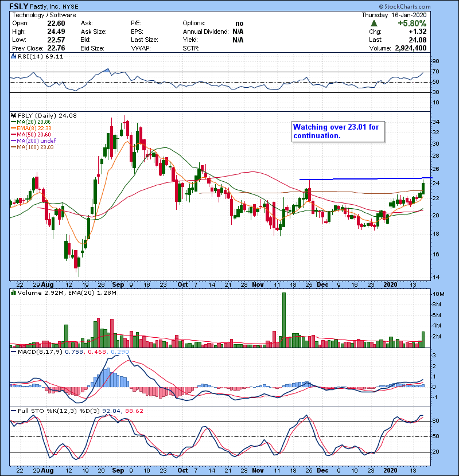This screenshot has height=476, width=459.
Task: Click the green up-arrow change icon
Action: [374, 23]
